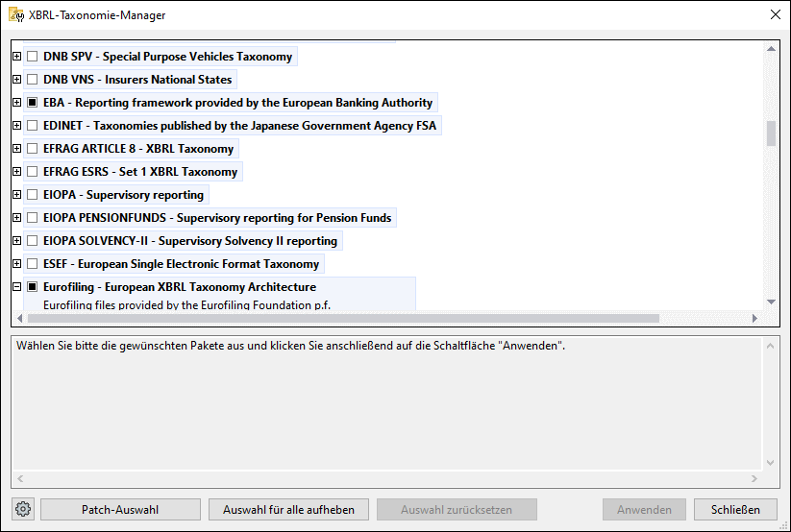Expand the DNB VNS Insurers node
791x532 pixels.
16,80
